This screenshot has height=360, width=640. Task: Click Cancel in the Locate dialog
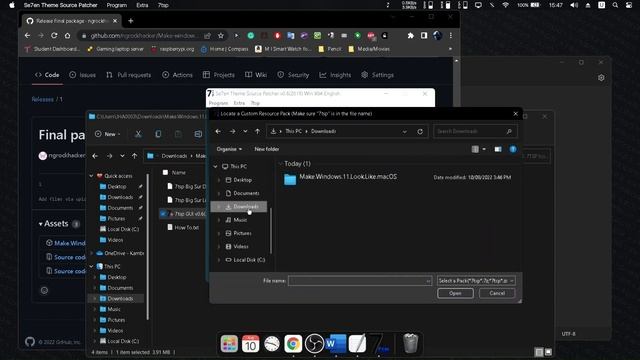tap(497, 293)
